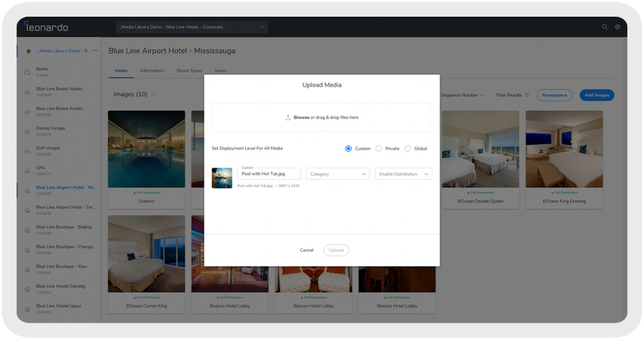
Task: Open the Enable Distribution dropdown
Action: tap(403, 174)
